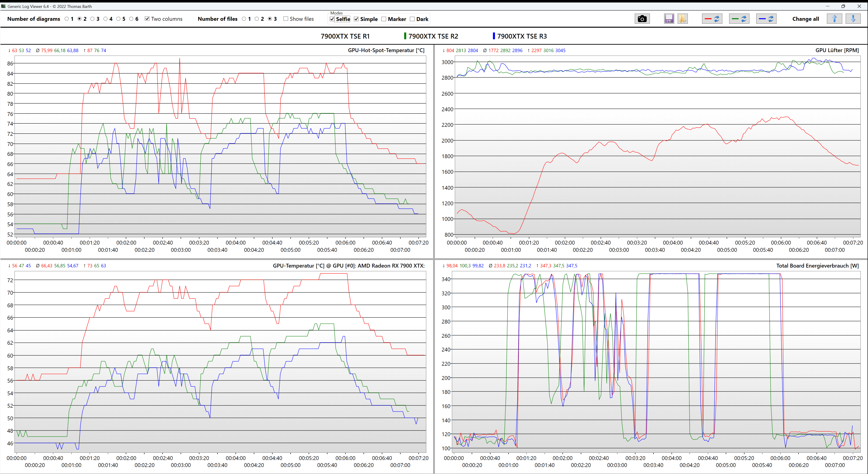Click the Number of diagrams label
868x474 pixels.
(34, 19)
